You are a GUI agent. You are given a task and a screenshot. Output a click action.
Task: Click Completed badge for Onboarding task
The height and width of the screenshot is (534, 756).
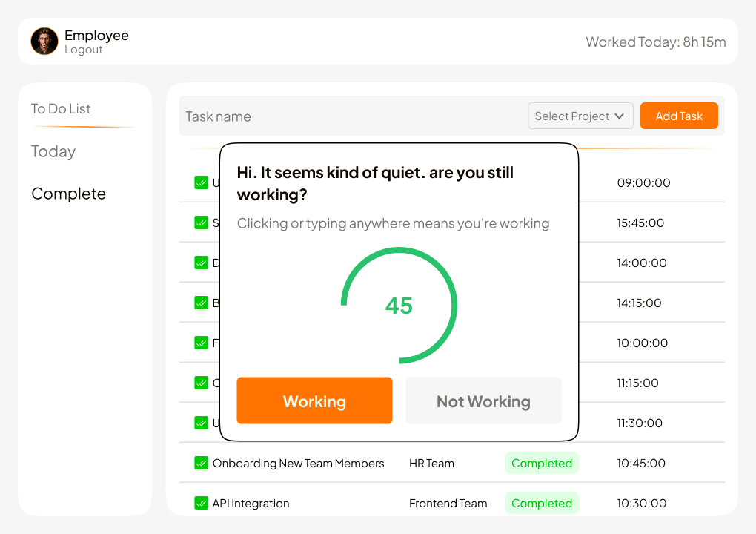tap(542, 463)
